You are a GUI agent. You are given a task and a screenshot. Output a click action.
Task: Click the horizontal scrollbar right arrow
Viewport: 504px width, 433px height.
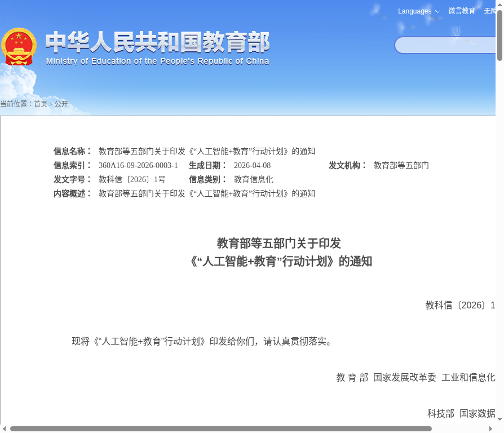(x=492, y=428)
